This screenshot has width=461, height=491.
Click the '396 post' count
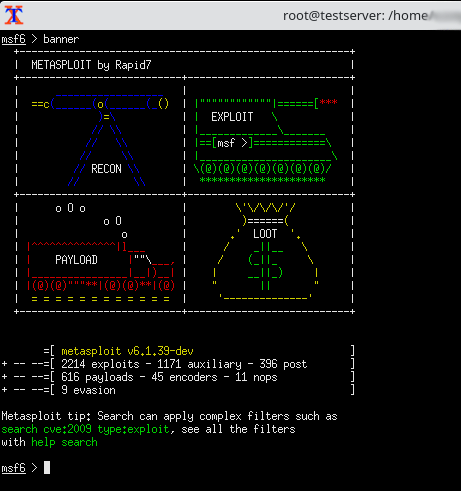(x=283, y=364)
